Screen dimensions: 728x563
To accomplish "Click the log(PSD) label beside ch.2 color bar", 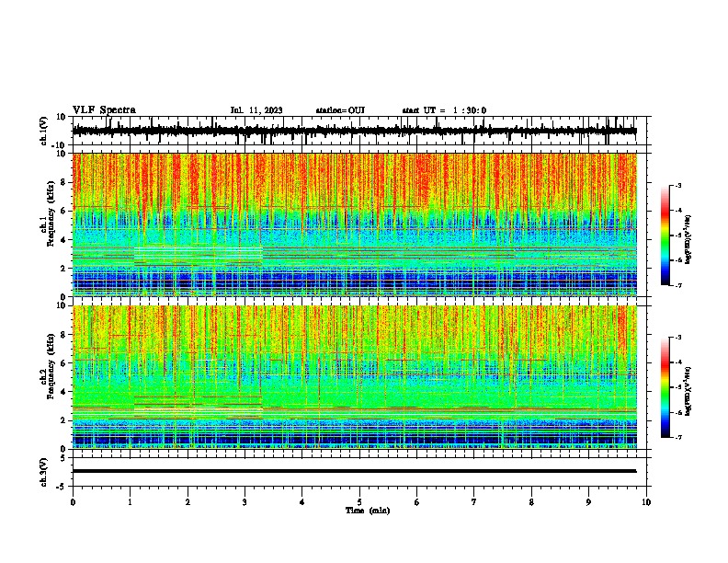I will [688, 391].
